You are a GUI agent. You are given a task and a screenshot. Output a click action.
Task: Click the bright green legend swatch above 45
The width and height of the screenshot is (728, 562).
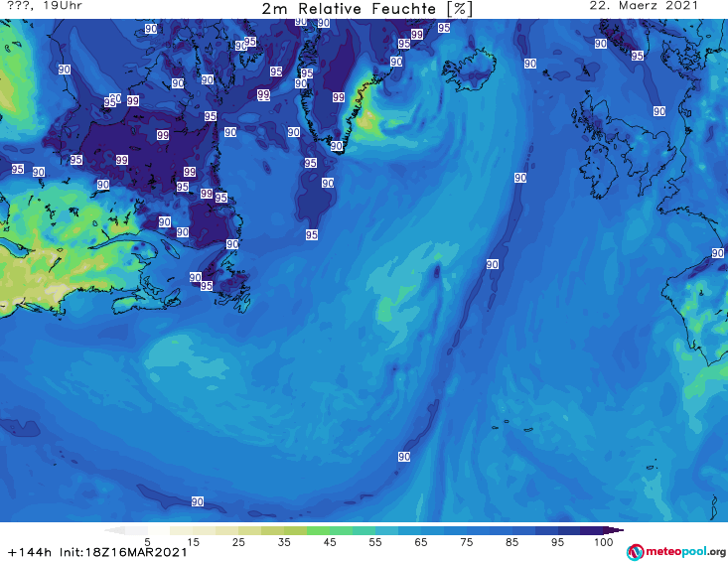coord(318,530)
